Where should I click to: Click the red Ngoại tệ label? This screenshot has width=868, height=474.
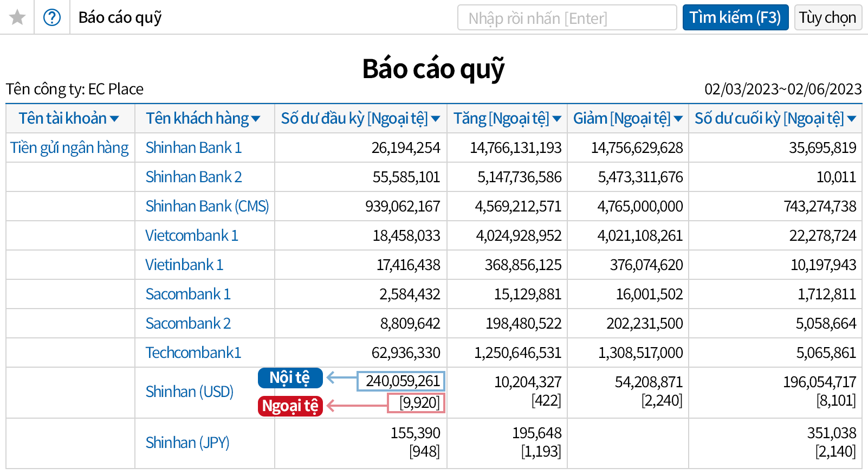point(290,406)
